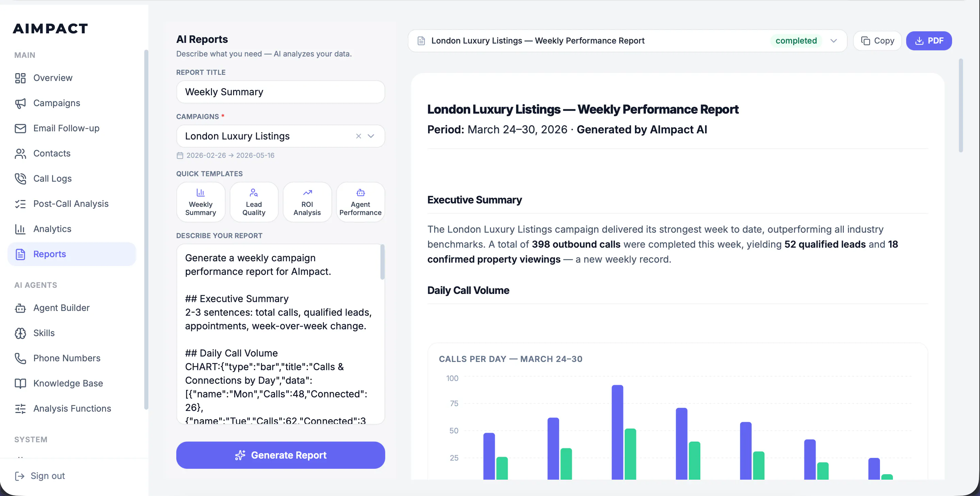
Task: Open Agent Builder
Action: click(x=71, y=308)
